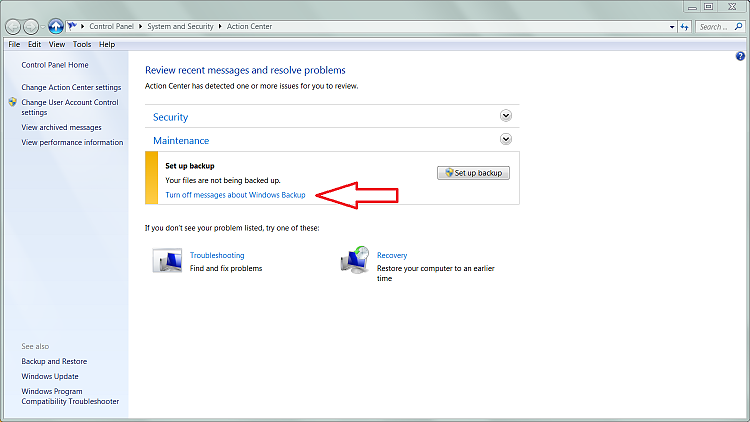Minimize the Action Center window

point(692,7)
